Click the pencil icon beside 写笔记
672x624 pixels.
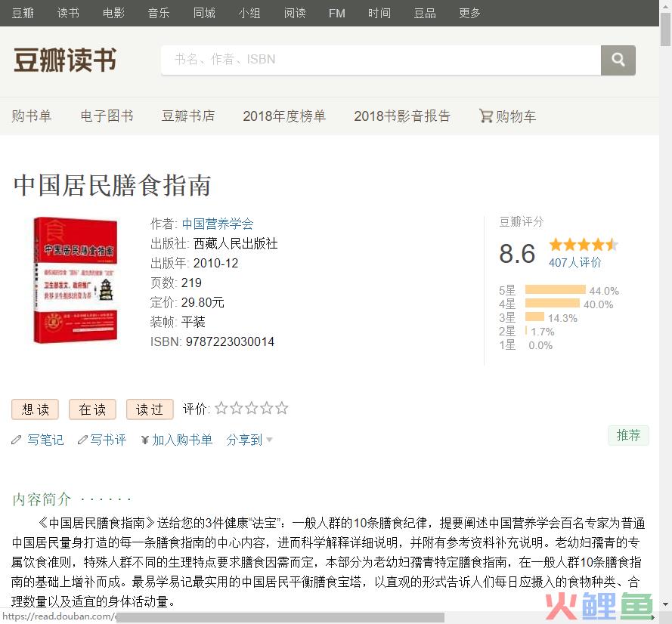[x=17, y=440]
